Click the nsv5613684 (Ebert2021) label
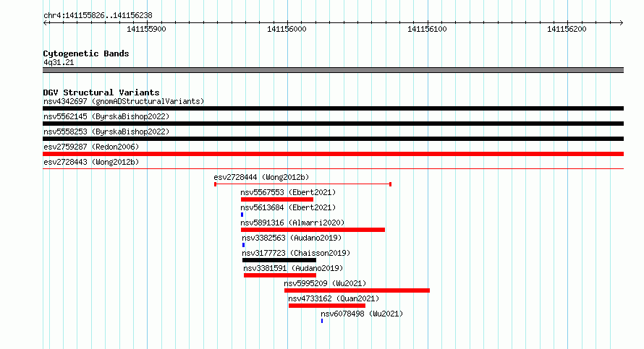 [x=288, y=207]
